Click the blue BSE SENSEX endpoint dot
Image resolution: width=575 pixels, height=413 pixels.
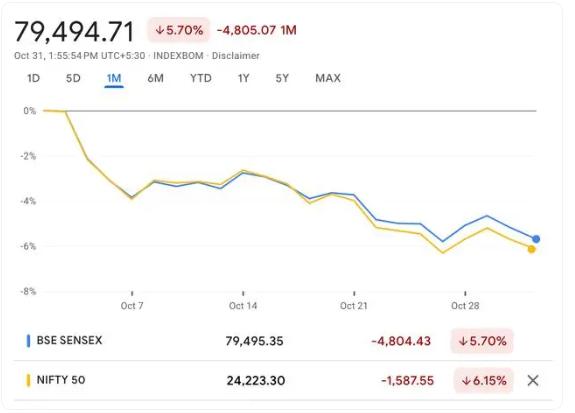(x=536, y=239)
